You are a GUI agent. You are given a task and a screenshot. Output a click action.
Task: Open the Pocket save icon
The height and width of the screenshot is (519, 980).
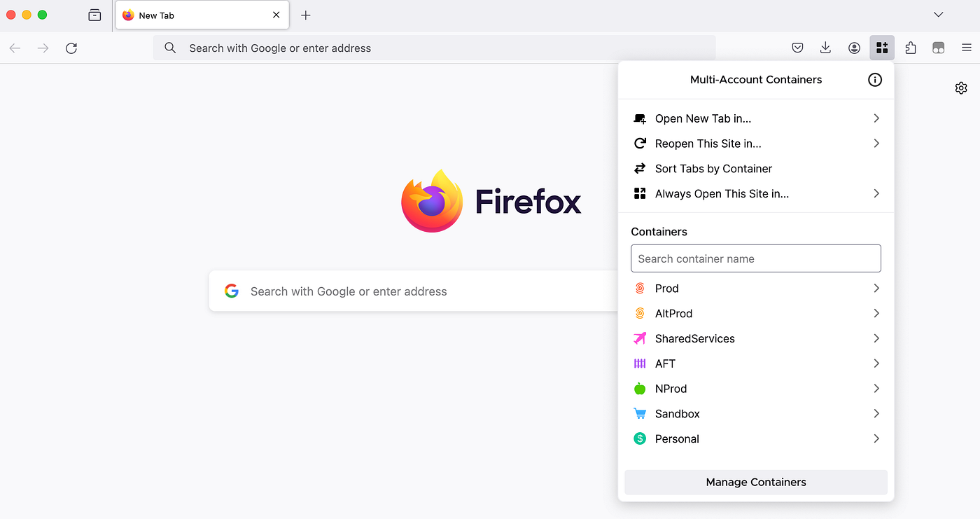tap(797, 48)
